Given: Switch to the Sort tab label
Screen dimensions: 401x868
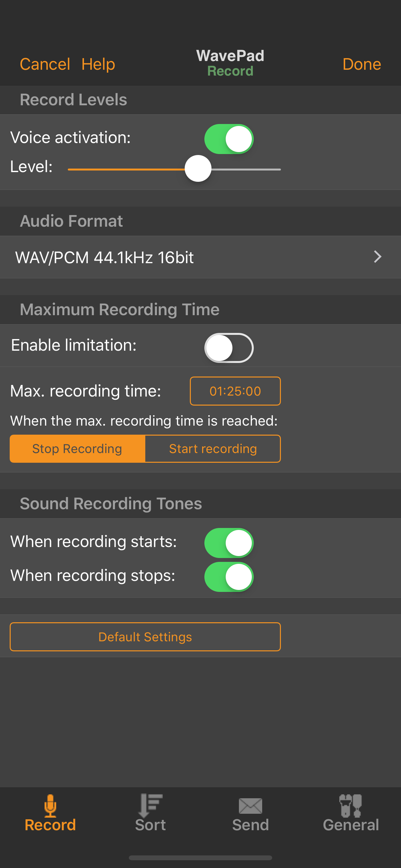Looking at the screenshot, I should pyautogui.click(x=150, y=825).
